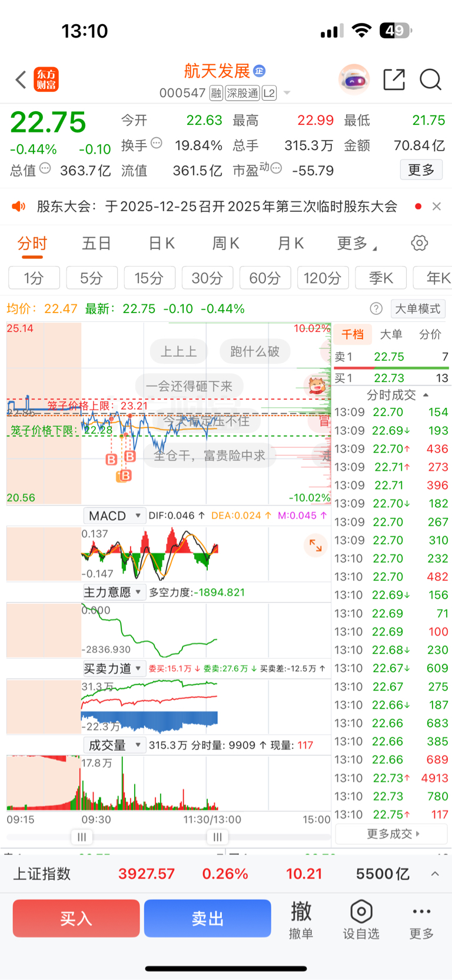Open the 买卖力道 indicator dropdown

pos(114,669)
